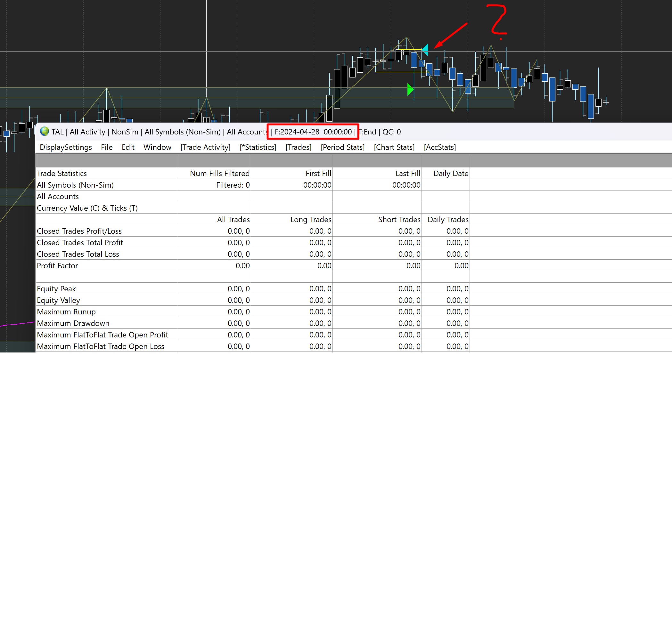Open the DisplaySettings menu
The width and height of the screenshot is (672, 631).
tap(66, 147)
